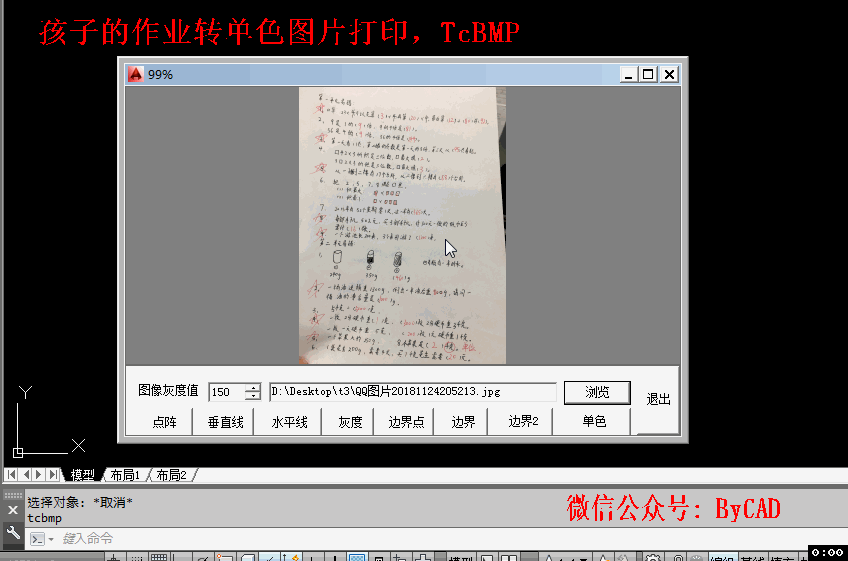Screen dimensions: 848x561
Task: Close the 99% dialog window
Action: coord(669,75)
